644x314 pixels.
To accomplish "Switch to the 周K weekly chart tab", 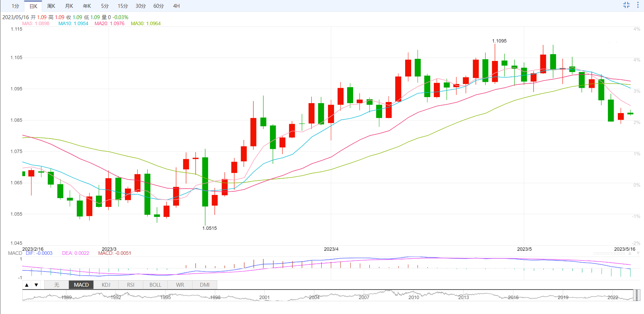I will 51,6.
